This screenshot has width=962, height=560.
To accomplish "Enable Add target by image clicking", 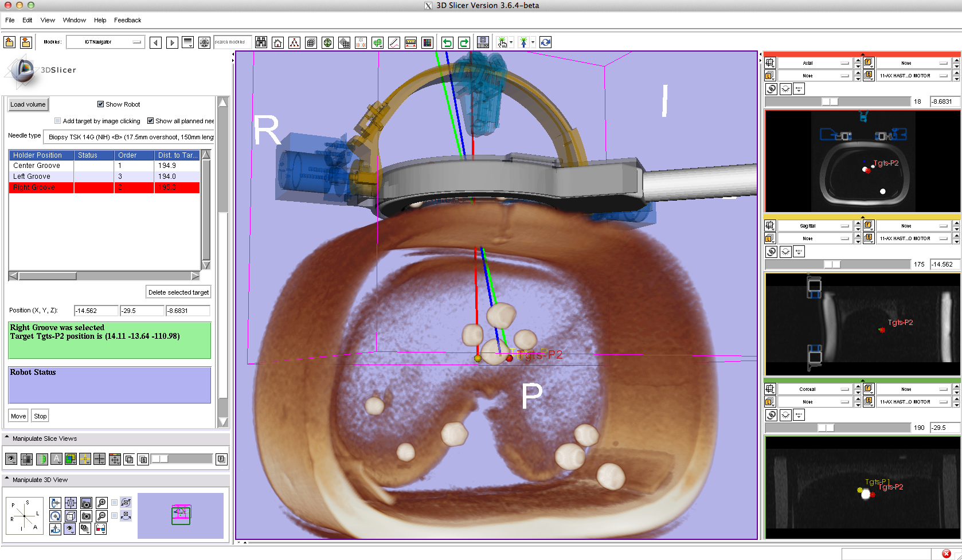I will 57,121.
